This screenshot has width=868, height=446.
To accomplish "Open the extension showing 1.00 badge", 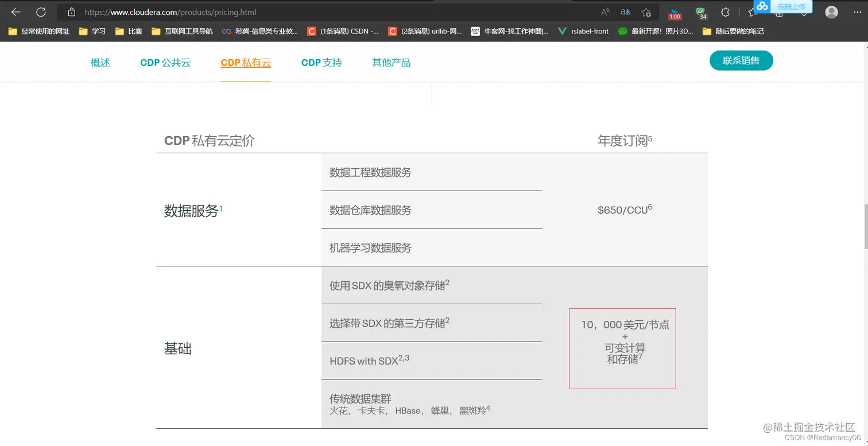I will pos(675,13).
